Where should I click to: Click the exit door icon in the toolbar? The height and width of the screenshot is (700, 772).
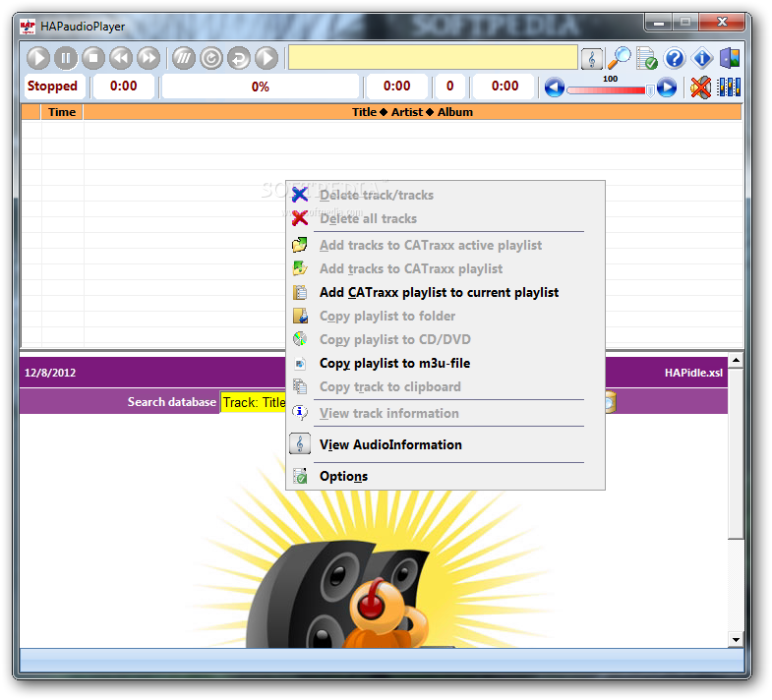click(730, 59)
